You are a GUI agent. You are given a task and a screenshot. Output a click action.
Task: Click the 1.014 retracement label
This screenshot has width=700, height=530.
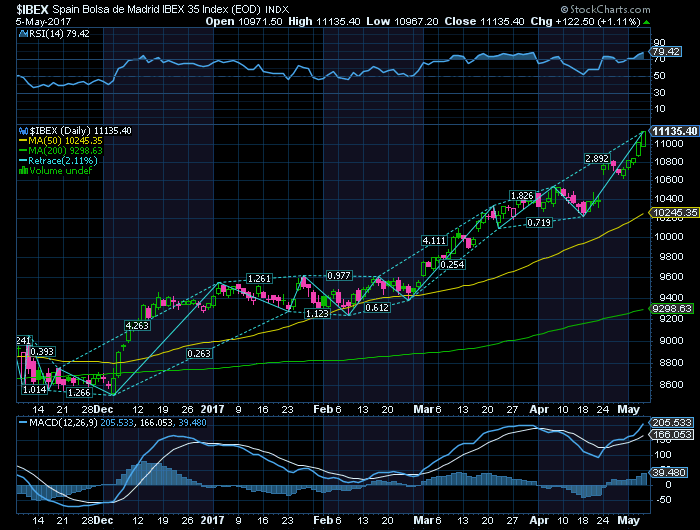click(x=34, y=390)
